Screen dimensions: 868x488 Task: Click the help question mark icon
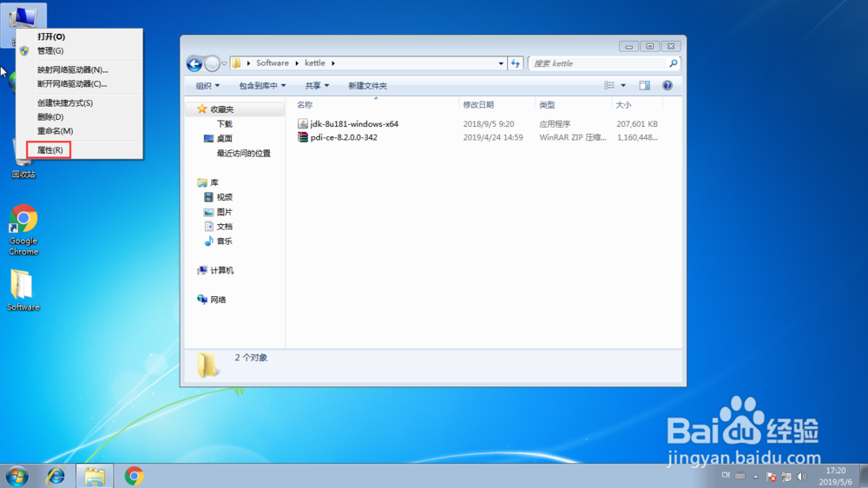667,85
